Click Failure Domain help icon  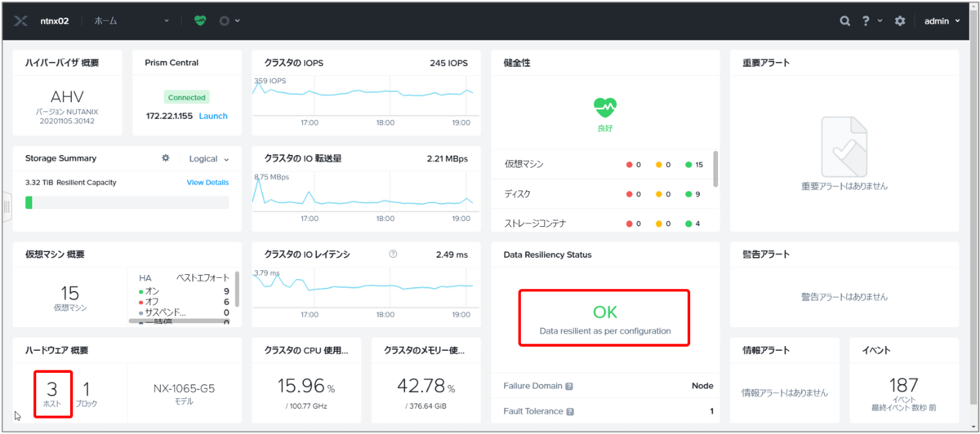[569, 386]
